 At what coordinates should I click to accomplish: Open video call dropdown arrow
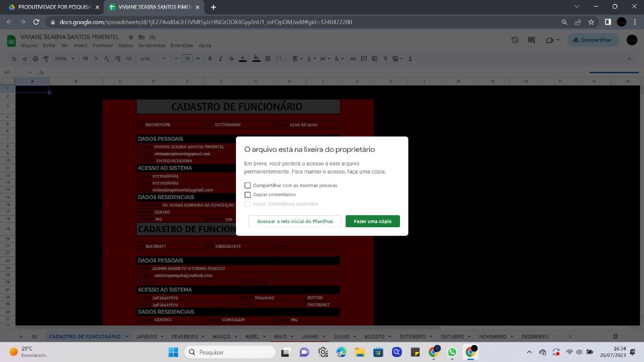click(x=558, y=40)
